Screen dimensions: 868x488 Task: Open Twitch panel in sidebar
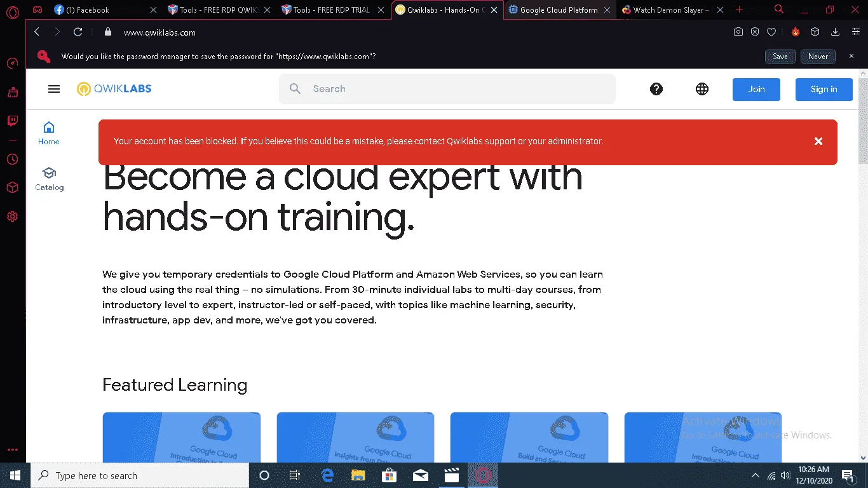coord(12,121)
